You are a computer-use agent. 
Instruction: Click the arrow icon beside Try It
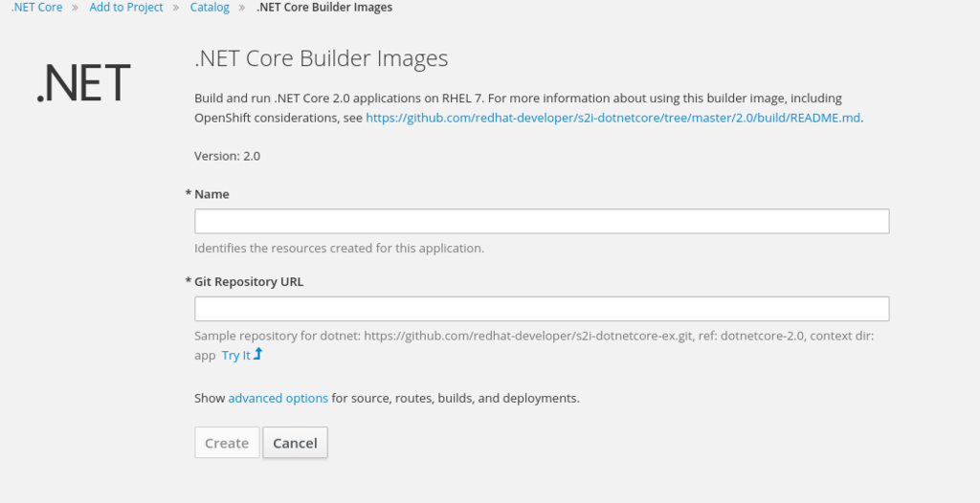click(x=258, y=354)
